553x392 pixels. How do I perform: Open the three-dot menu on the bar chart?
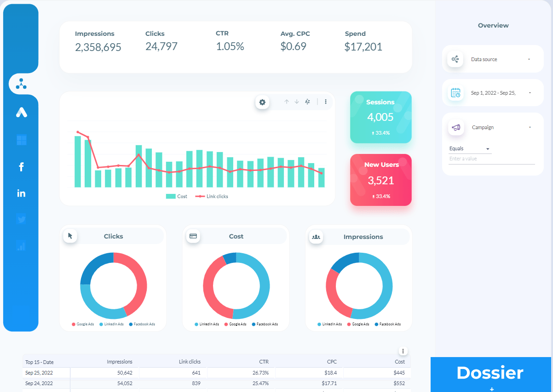(x=326, y=102)
